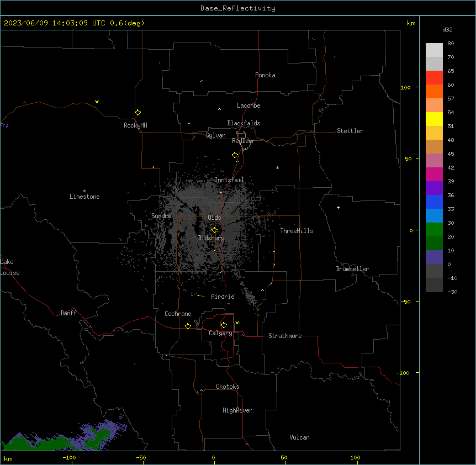Click the yellow diamond marker between Olds and Didsbury
Viewport: 476px width, 465px height.
coord(215,230)
